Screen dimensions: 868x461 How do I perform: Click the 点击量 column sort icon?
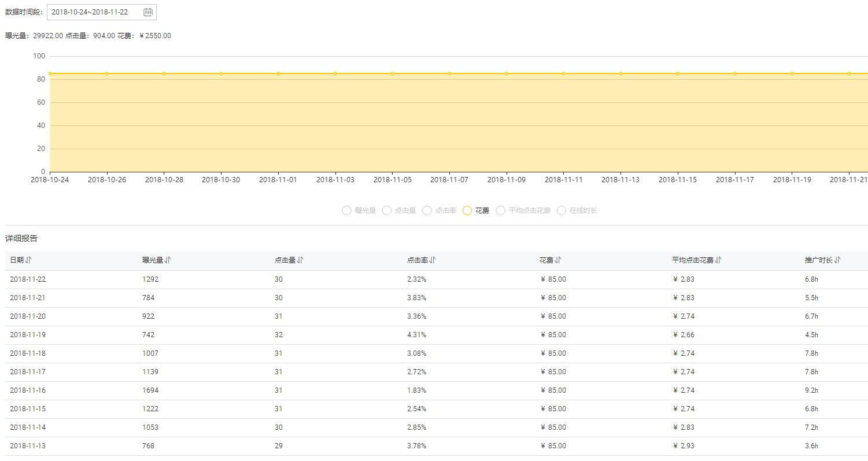[300, 260]
